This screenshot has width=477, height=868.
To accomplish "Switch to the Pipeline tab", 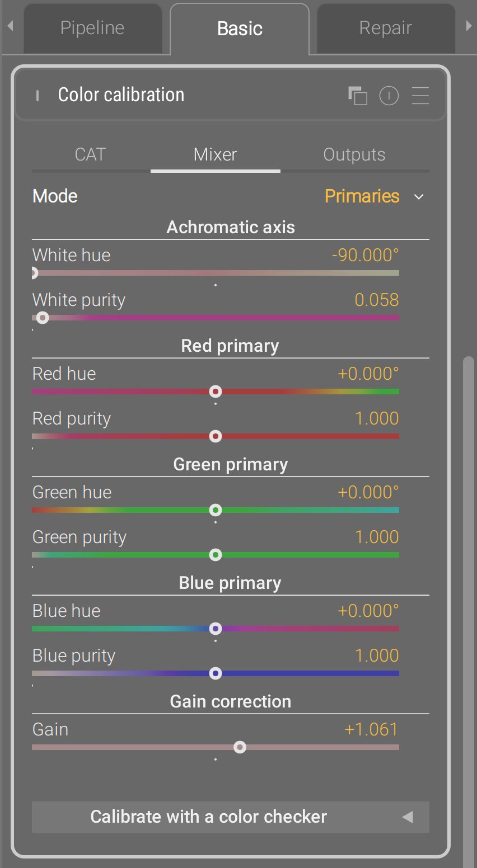I will [92, 29].
